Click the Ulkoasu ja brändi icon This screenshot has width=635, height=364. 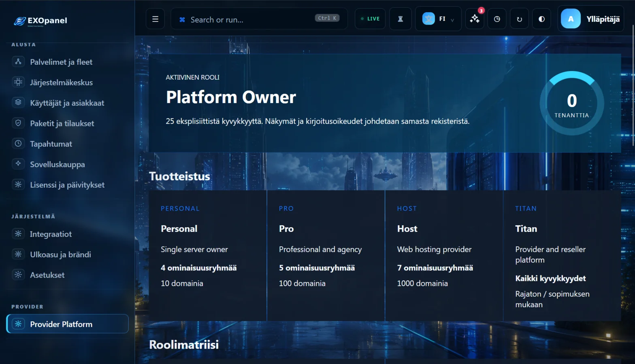point(18,254)
